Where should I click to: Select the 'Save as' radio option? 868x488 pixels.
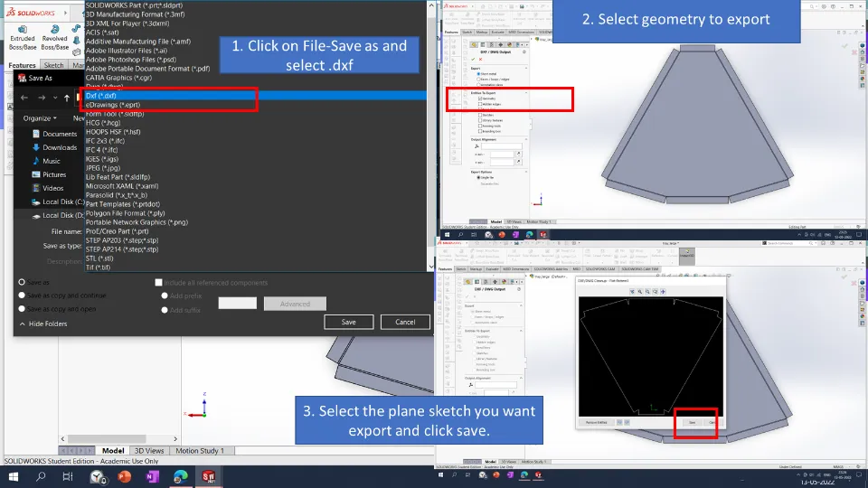click(22, 282)
